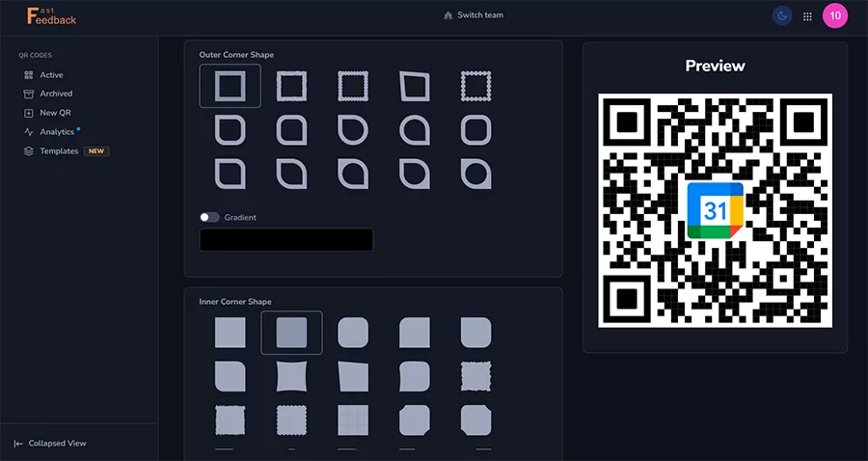
Task: Choose the scalloped inner shape in third row
Action: [x=291, y=420]
